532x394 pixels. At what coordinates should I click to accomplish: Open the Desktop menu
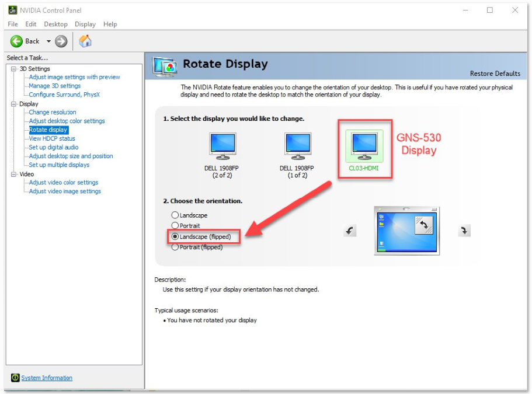(55, 24)
